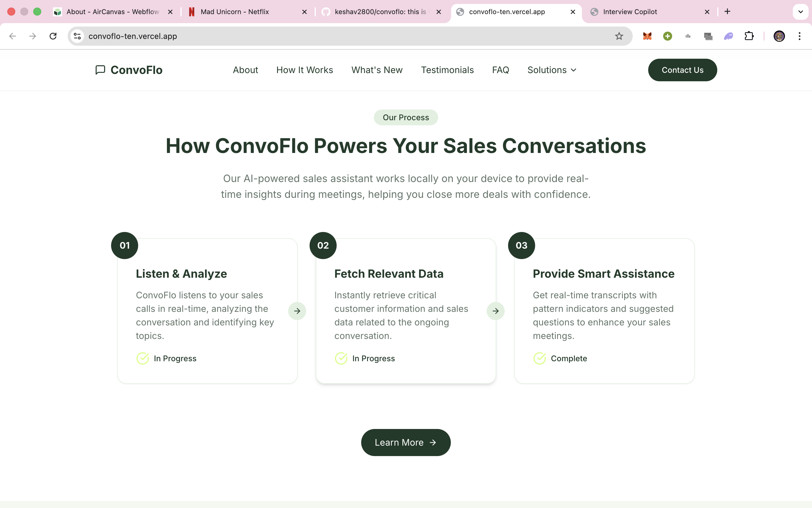812x508 pixels.
Task: Open About in the site nav
Action: click(245, 70)
